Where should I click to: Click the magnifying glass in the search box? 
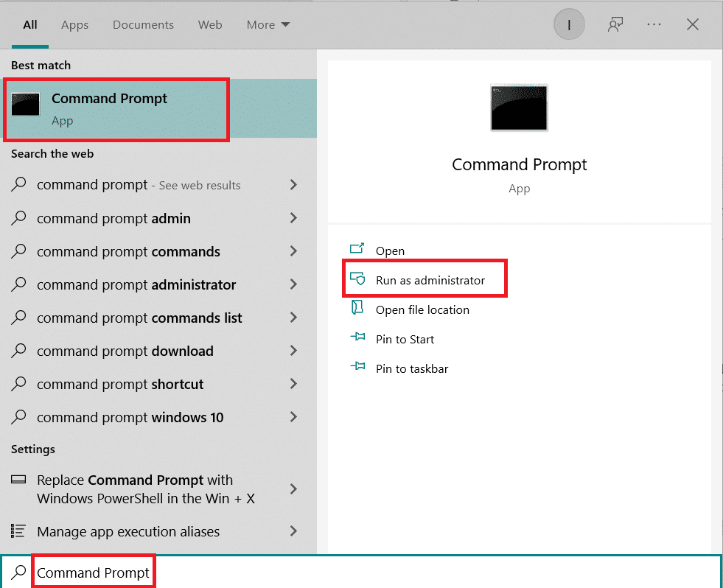[18, 571]
